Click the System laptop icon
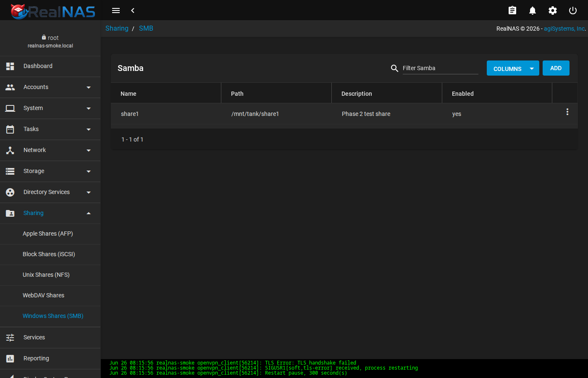 tap(10, 108)
